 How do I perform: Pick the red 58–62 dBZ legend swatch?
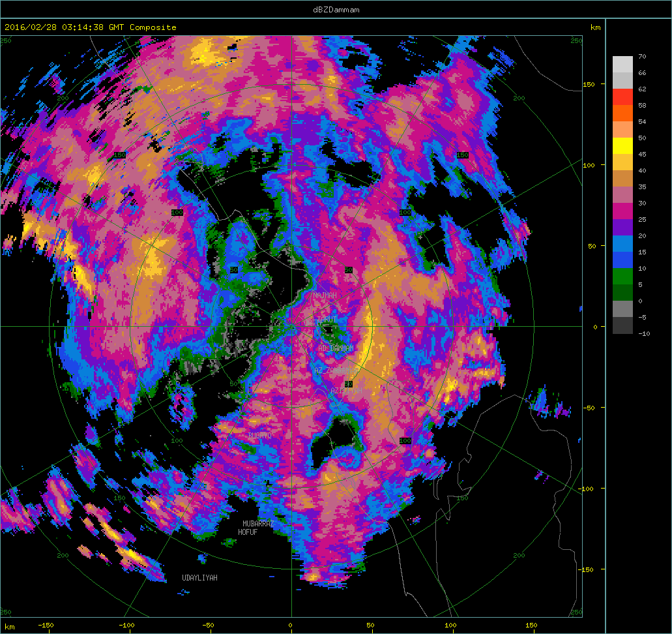pos(622,97)
